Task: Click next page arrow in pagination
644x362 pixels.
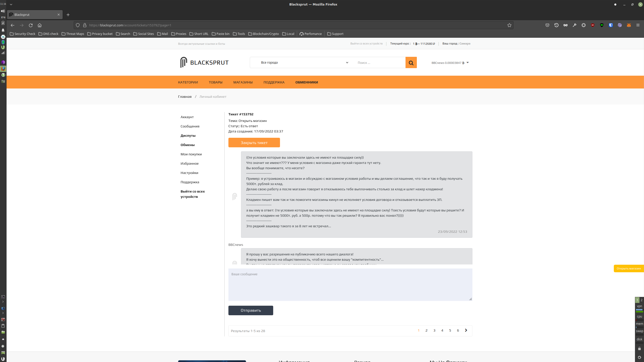Action: [x=466, y=330]
